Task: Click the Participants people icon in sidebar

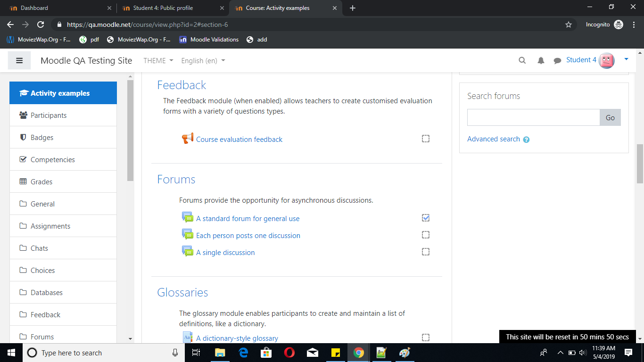Action: 23,115
